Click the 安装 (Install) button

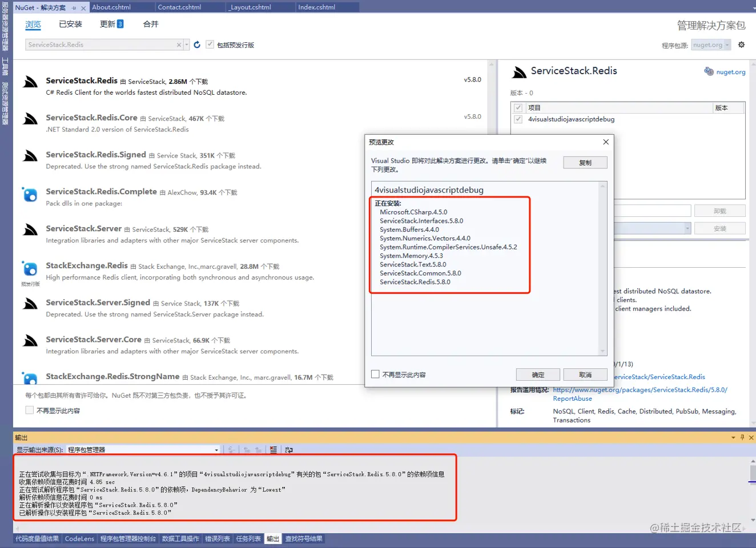point(720,228)
